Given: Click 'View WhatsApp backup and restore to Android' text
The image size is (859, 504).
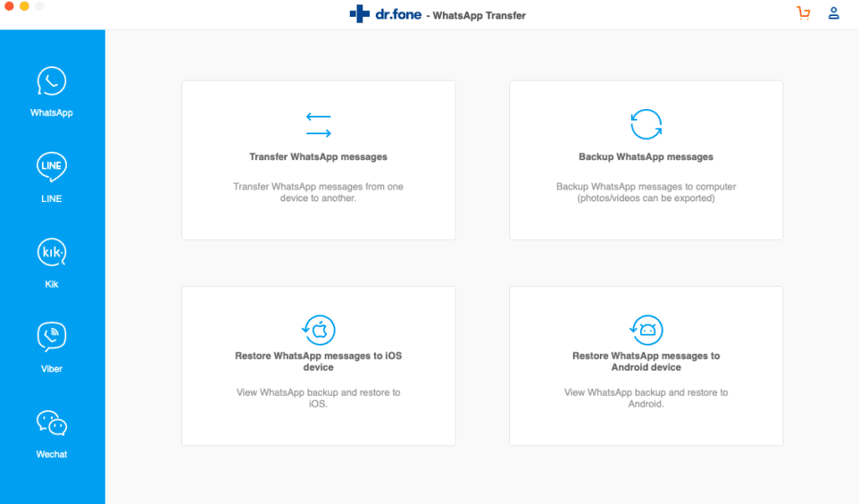Looking at the screenshot, I should click(x=646, y=398).
